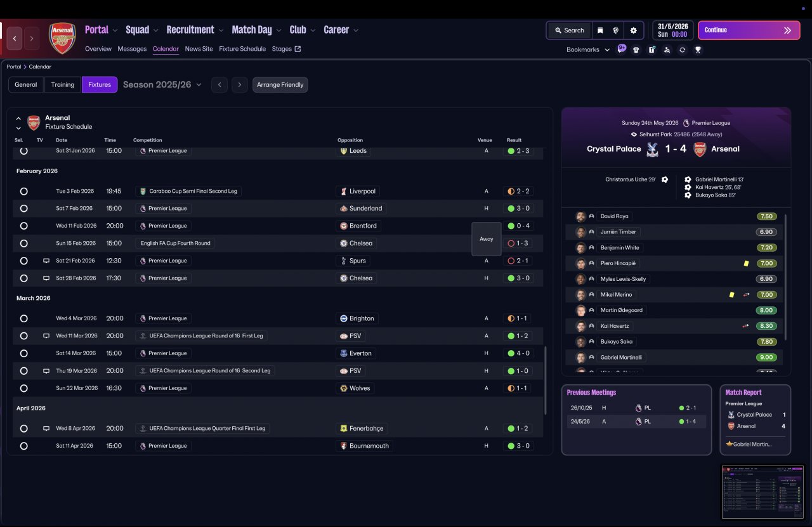This screenshot has height=527, width=812.
Task: Open the Messages sub-tab
Action: (x=132, y=49)
